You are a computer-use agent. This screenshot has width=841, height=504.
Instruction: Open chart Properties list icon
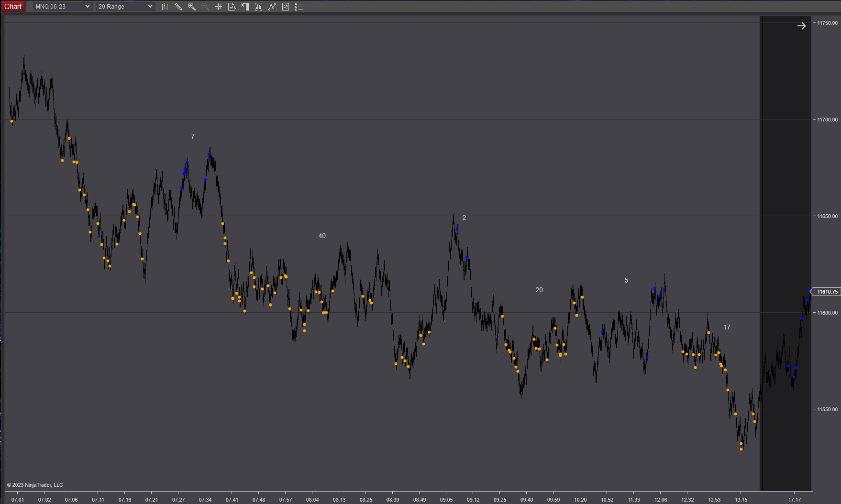click(x=299, y=7)
